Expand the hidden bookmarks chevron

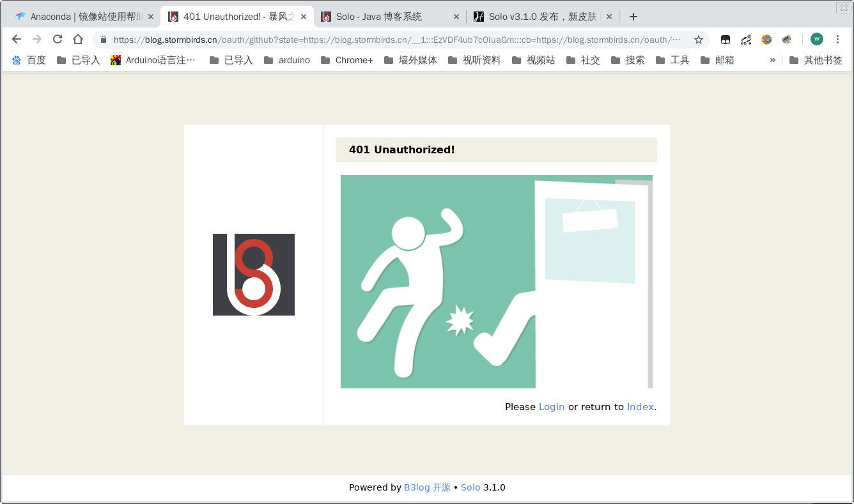(x=772, y=59)
